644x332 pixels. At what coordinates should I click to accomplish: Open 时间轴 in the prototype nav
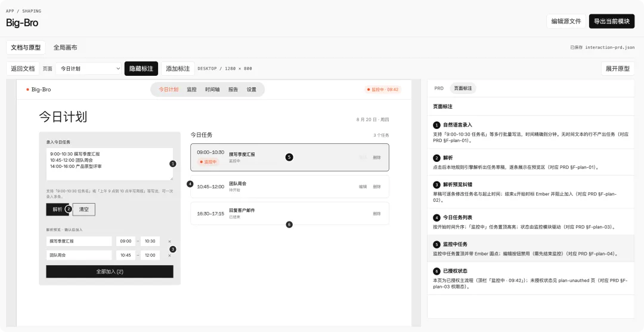(x=212, y=90)
